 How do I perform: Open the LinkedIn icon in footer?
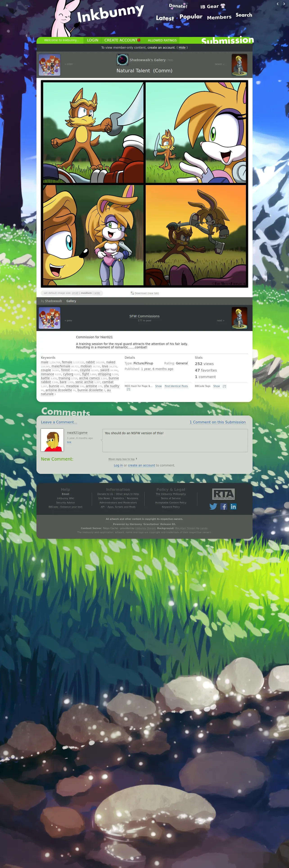[x=233, y=506]
